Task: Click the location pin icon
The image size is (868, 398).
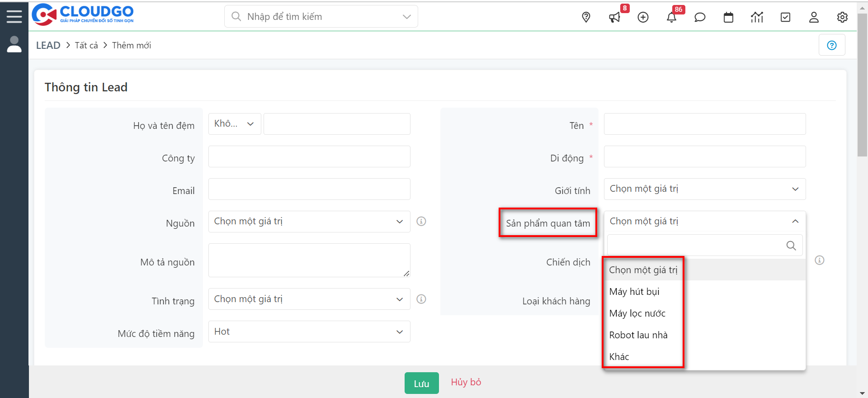Action: (x=586, y=17)
